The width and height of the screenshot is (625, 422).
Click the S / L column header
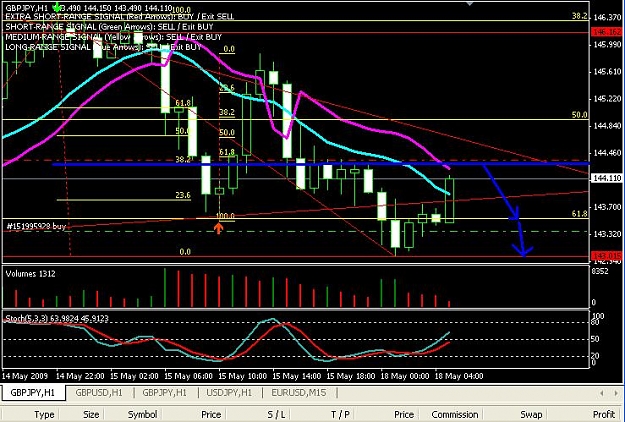pos(276,414)
